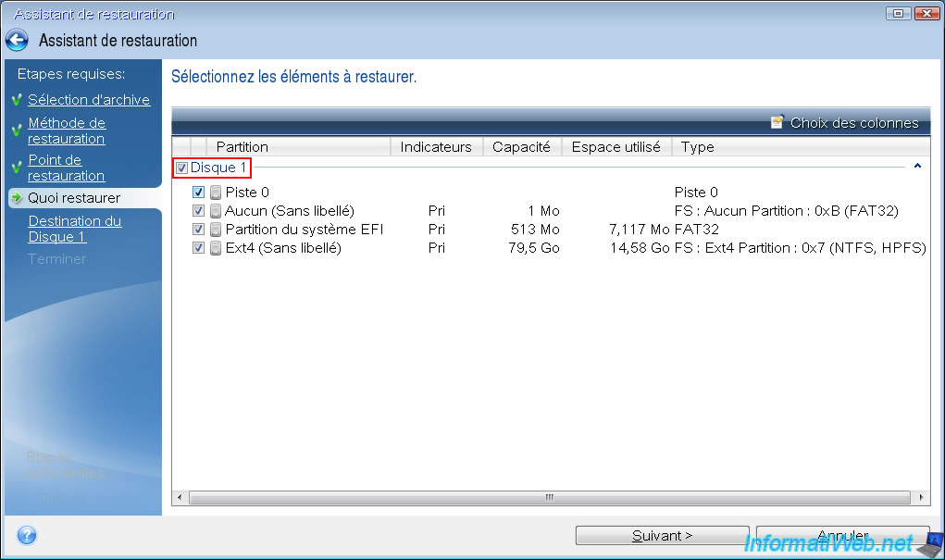
Task: Open the help question mark icon
Action: pos(27,535)
